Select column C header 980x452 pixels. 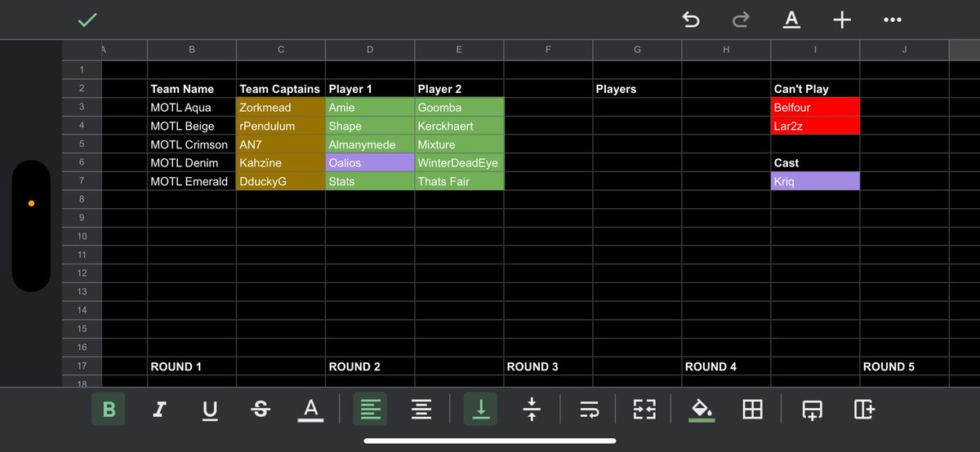281,50
